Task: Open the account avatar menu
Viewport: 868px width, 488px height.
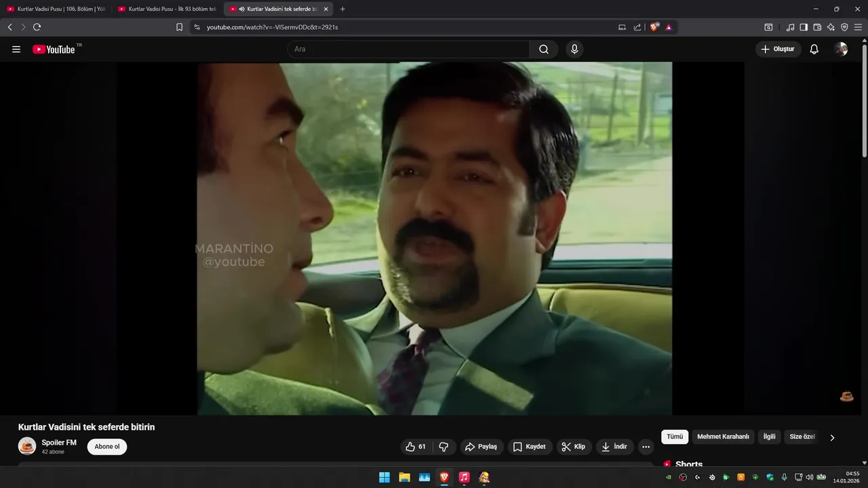Action: coord(842,49)
